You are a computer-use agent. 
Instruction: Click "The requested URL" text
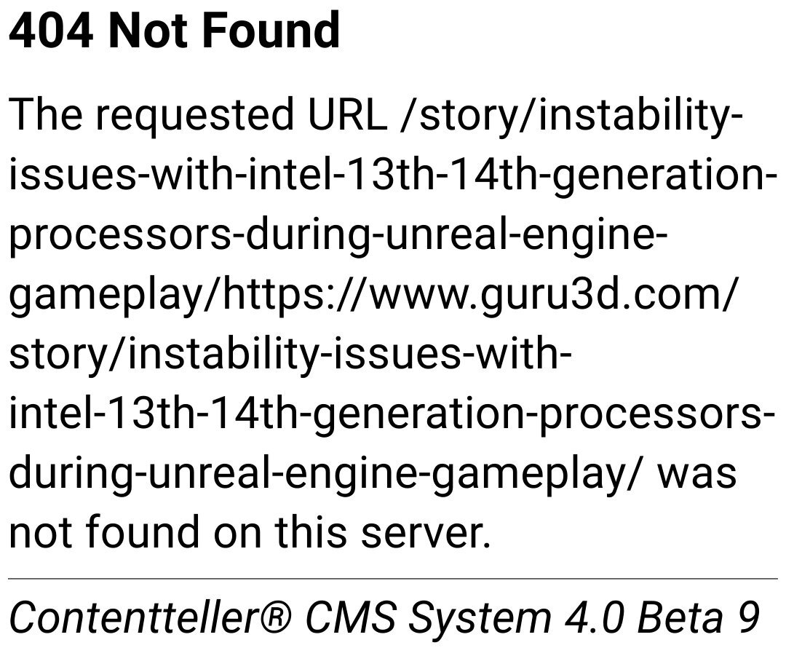click(198, 116)
